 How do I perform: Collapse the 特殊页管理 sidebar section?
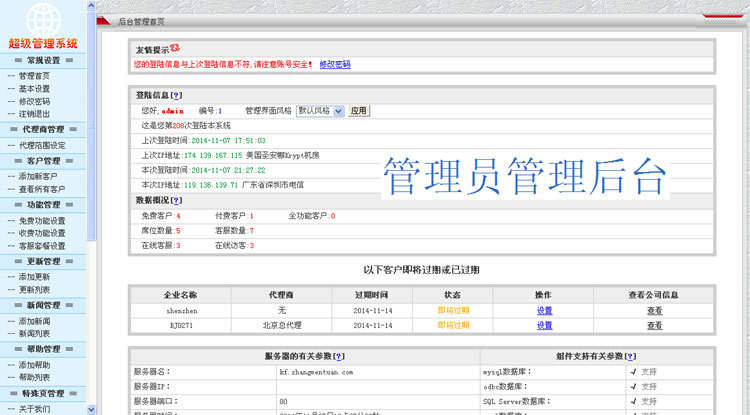point(43,393)
